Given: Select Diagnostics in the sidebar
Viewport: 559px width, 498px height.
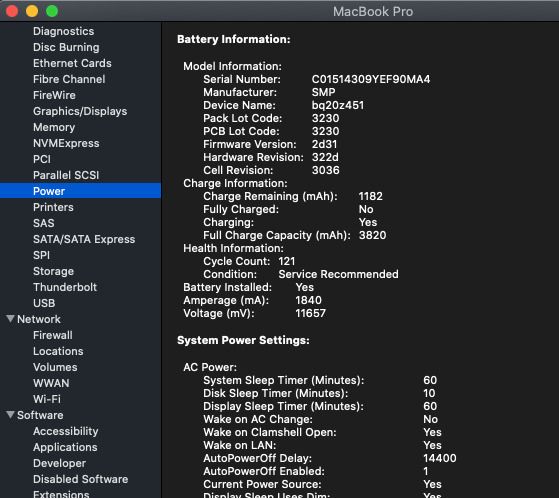Looking at the screenshot, I should (63, 31).
